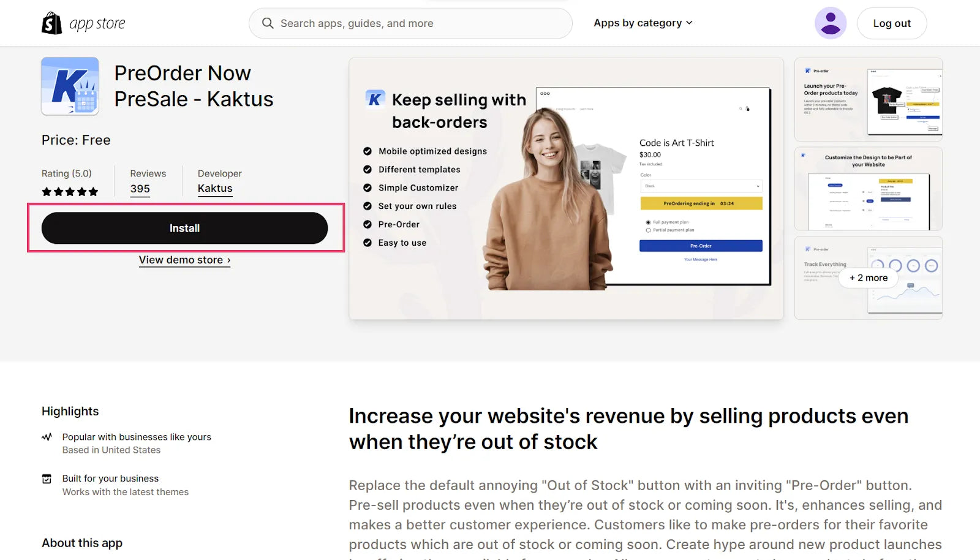The image size is (980, 560).
Task: Focus the Search apps, guides, and more field
Action: (x=410, y=23)
